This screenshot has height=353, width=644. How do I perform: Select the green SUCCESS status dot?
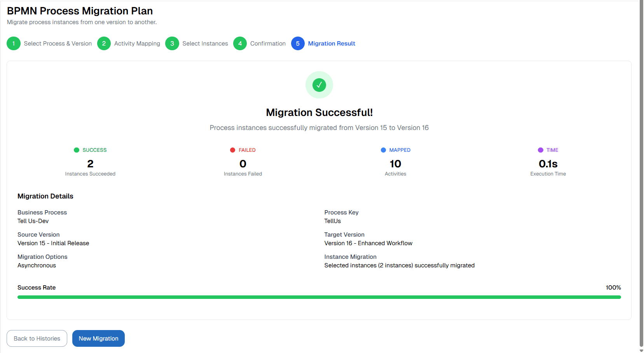click(x=77, y=150)
